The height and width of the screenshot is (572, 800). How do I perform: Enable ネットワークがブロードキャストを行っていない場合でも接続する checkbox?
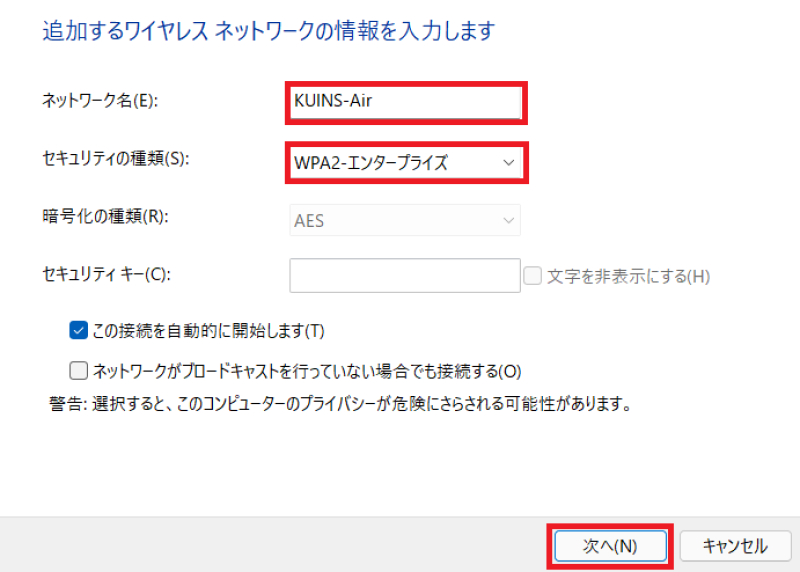point(79,370)
